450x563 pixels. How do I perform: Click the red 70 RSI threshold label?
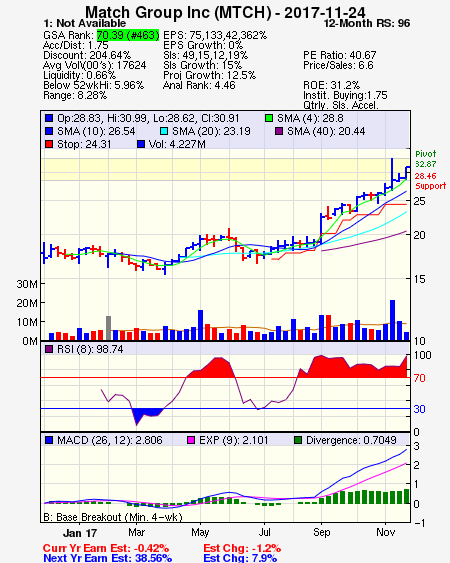point(419,378)
